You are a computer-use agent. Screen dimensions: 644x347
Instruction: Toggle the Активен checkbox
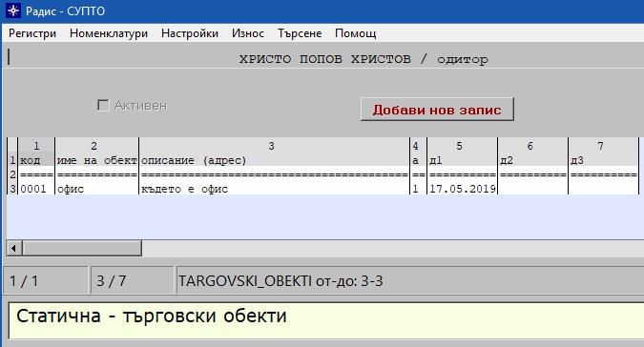(x=103, y=106)
